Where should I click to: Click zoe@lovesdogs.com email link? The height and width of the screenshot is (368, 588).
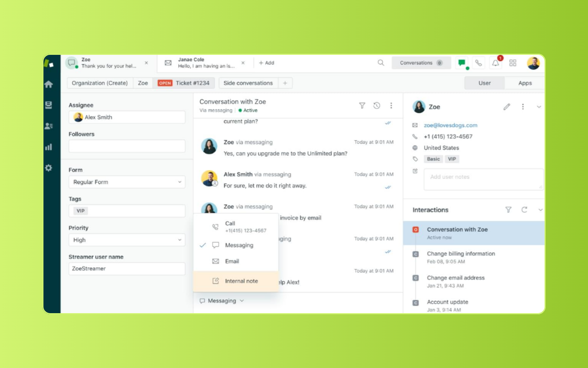451,125
